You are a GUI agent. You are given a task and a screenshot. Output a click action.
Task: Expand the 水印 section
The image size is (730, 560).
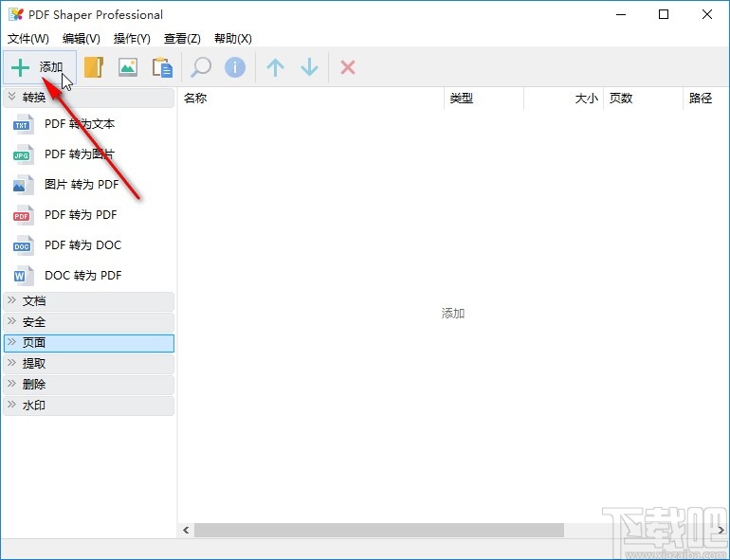click(x=88, y=406)
